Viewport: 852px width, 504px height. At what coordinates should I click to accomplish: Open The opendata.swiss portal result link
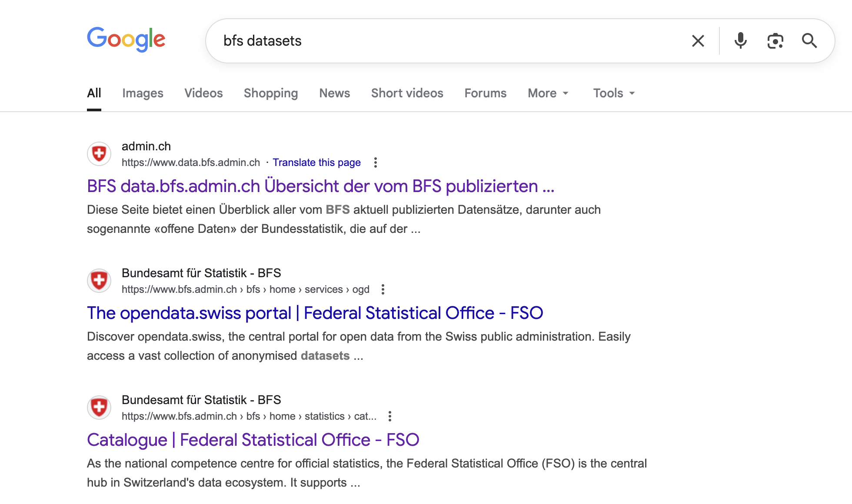pyautogui.click(x=315, y=313)
